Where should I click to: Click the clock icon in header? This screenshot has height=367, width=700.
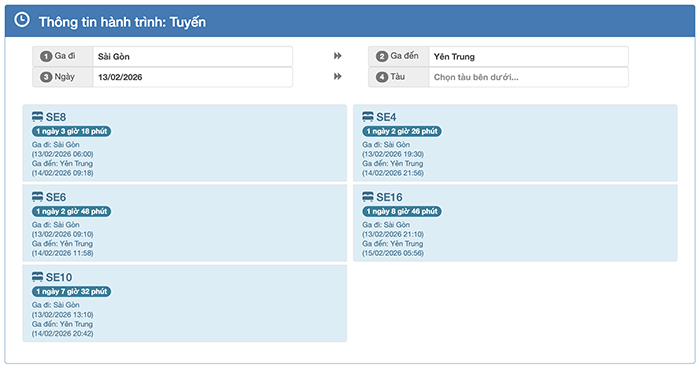pyautogui.click(x=22, y=20)
